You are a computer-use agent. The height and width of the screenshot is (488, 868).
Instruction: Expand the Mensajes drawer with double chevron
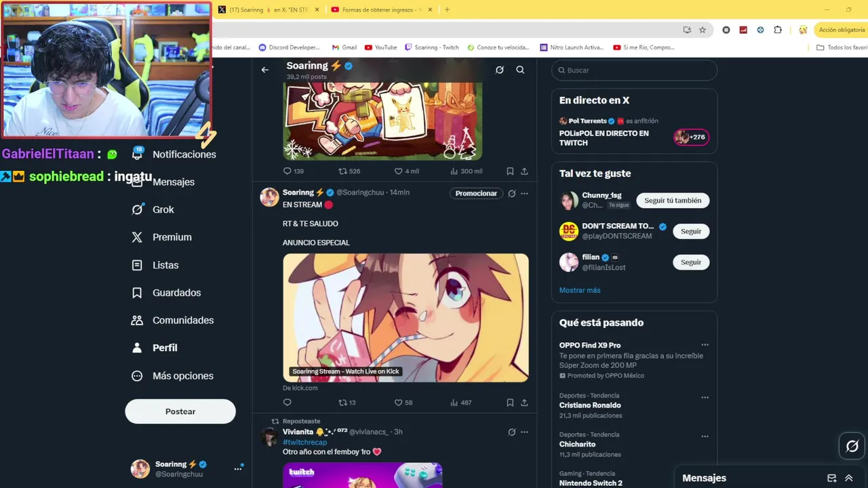coord(848,478)
